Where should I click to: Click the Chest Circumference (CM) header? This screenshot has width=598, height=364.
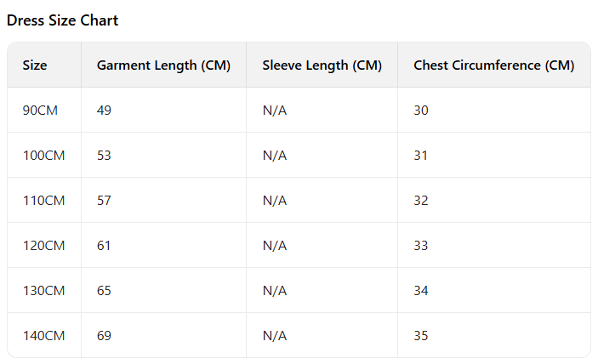[x=493, y=65]
